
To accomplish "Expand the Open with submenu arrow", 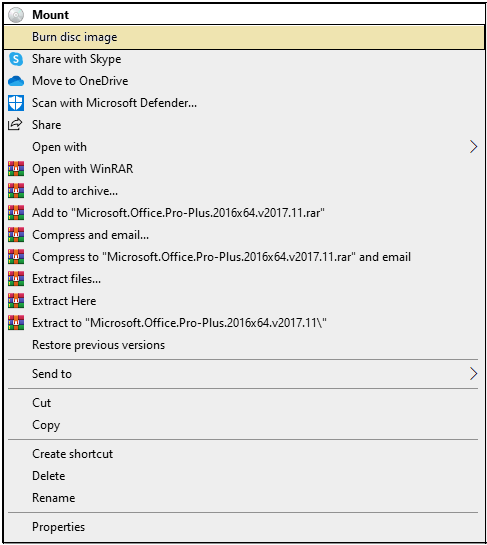I will (473, 147).
